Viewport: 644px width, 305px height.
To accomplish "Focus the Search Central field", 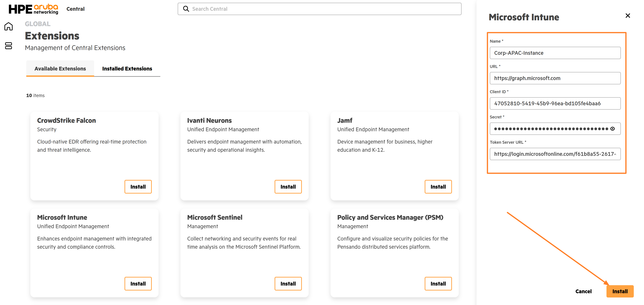I will coord(319,9).
